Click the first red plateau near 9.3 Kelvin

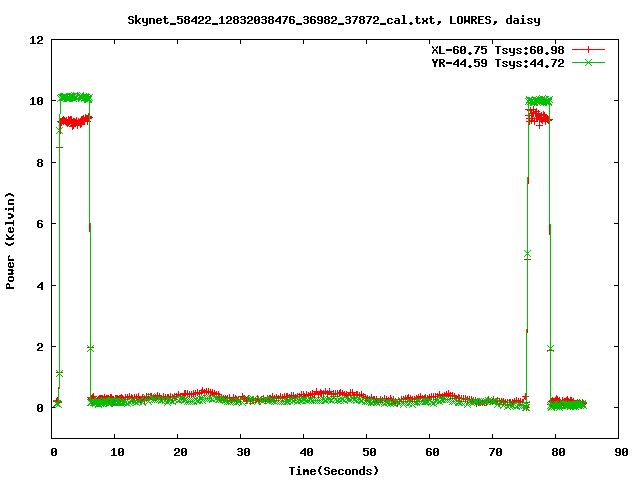(75, 121)
